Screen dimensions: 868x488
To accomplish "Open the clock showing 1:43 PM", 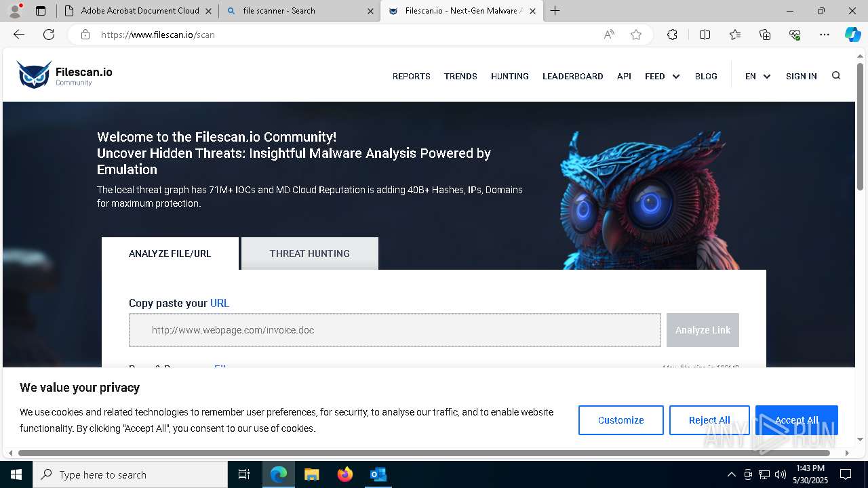I will [x=810, y=474].
